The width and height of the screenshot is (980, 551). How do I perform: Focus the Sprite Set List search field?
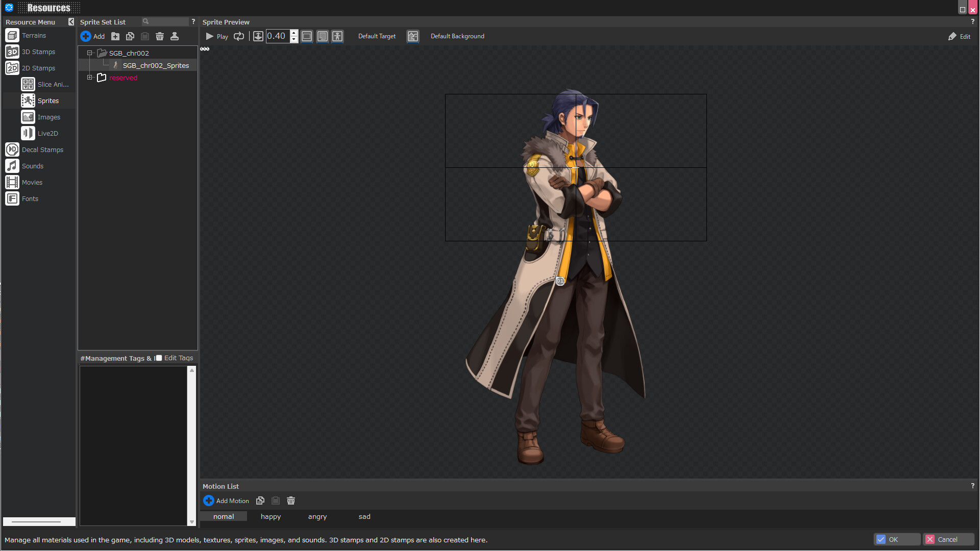[165, 21]
